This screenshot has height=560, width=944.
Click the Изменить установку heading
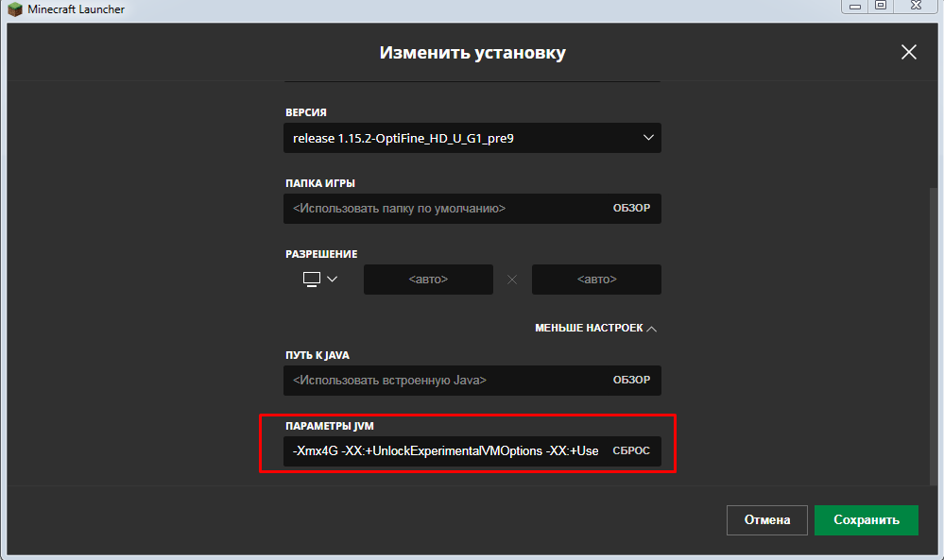coord(472,53)
